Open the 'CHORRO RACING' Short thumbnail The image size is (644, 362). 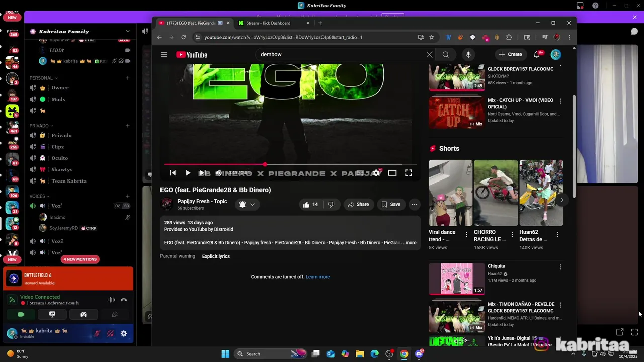tap(496, 193)
